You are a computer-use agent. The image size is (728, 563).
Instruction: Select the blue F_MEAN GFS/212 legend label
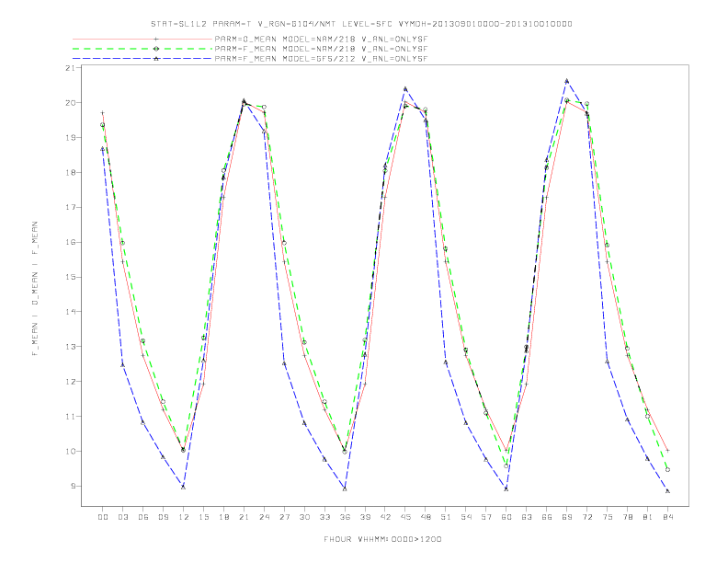tap(321, 59)
